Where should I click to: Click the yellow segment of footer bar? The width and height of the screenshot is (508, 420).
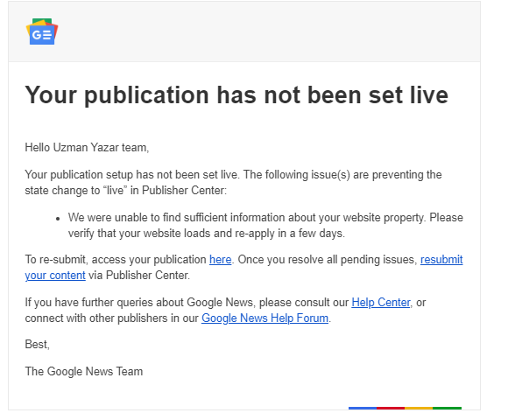[x=419, y=408]
